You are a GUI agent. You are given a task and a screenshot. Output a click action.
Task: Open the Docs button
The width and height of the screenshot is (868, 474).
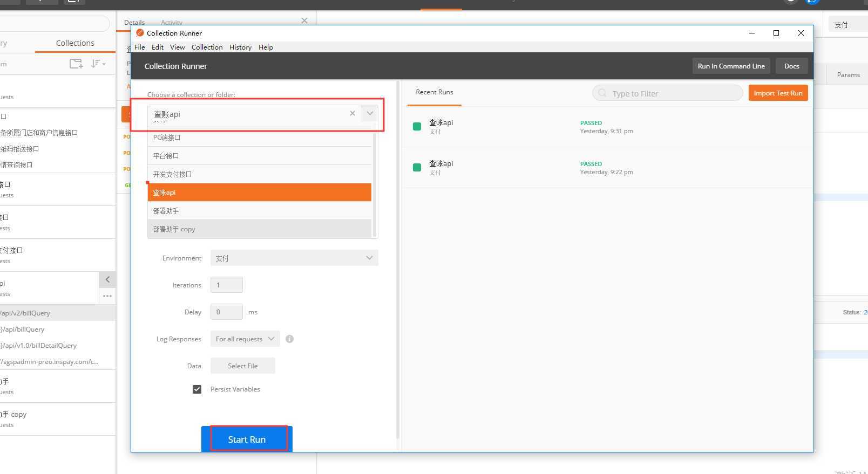pos(791,66)
